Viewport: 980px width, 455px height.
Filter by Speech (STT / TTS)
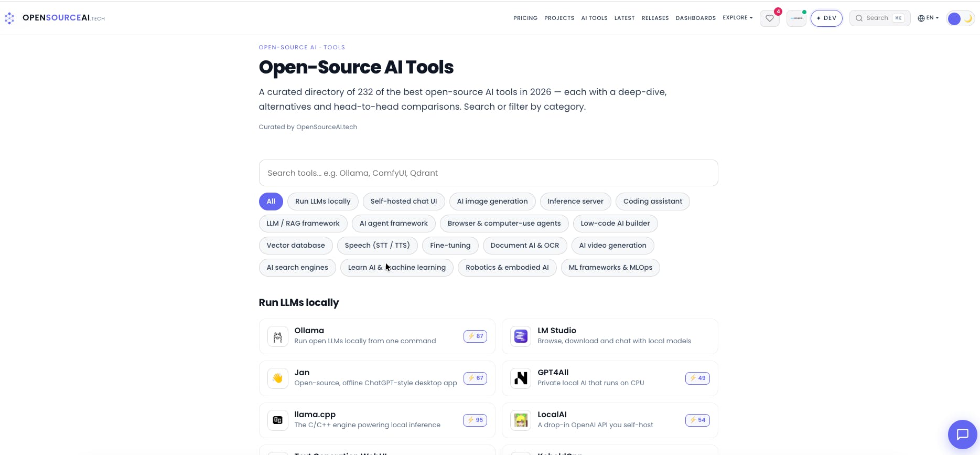coord(378,246)
